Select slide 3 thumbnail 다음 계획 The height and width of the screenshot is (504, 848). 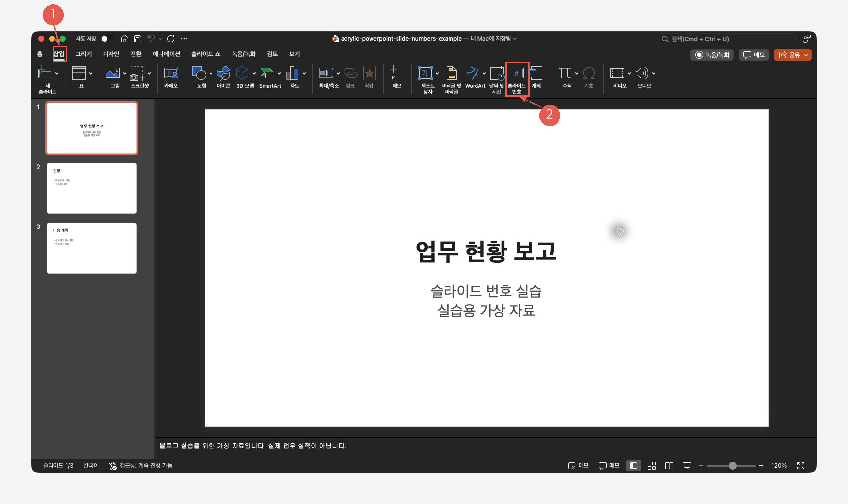pos(92,248)
